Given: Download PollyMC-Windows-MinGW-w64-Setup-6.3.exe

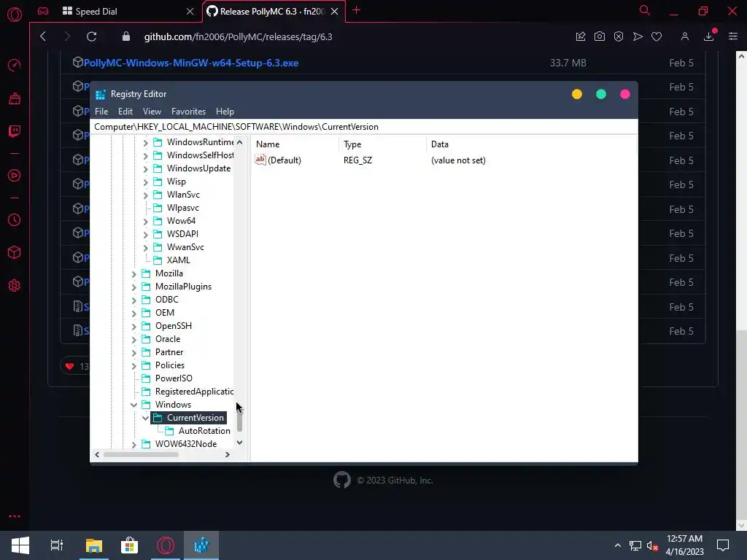Looking at the screenshot, I should pyautogui.click(x=191, y=63).
